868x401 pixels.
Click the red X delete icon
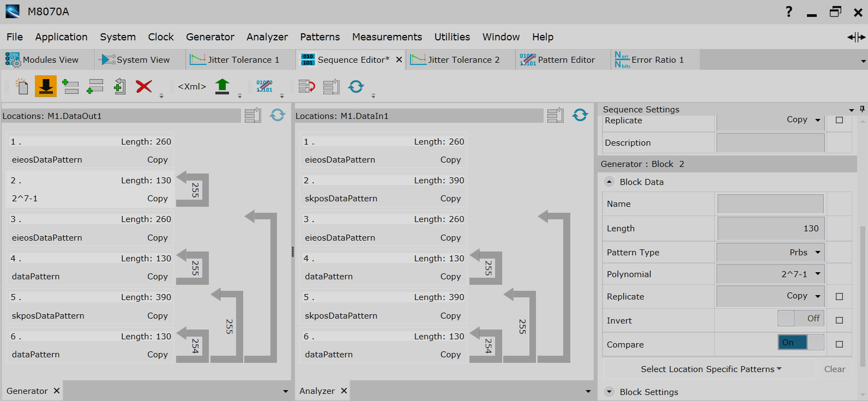(144, 86)
